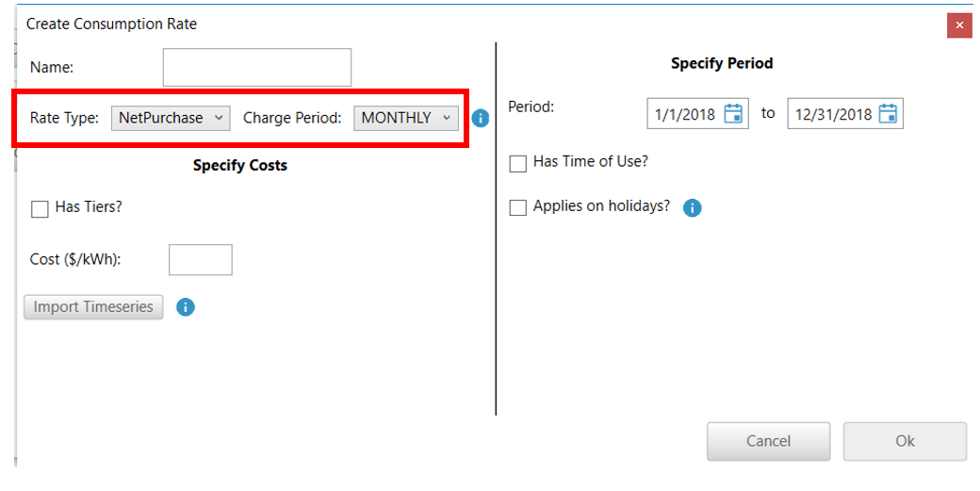
Task: Expand the Charge Period dropdown showing MONTHLY
Action: point(406,118)
